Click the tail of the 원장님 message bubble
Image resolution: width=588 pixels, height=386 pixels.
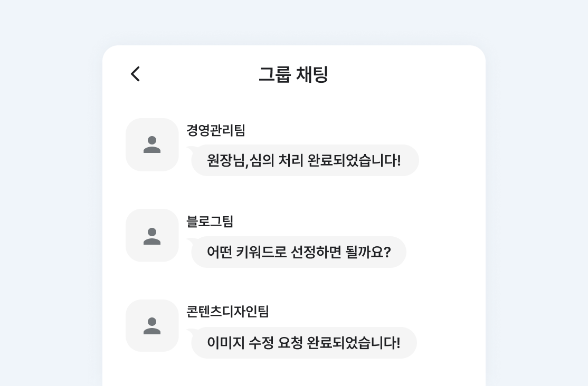(x=190, y=149)
